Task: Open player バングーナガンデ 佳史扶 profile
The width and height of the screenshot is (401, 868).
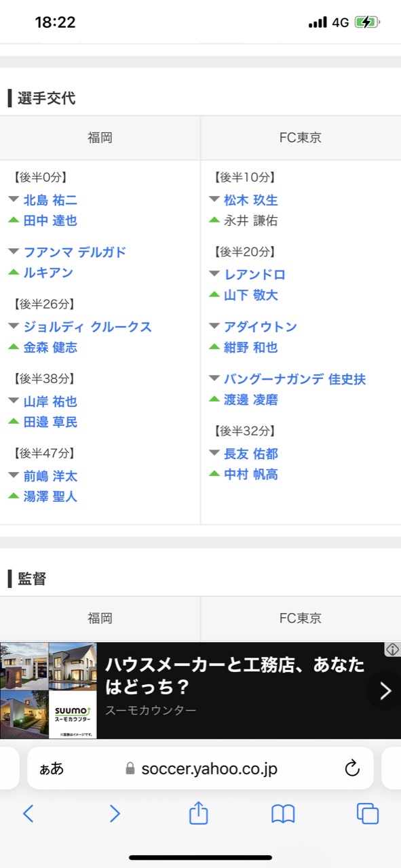Action: 294,379
